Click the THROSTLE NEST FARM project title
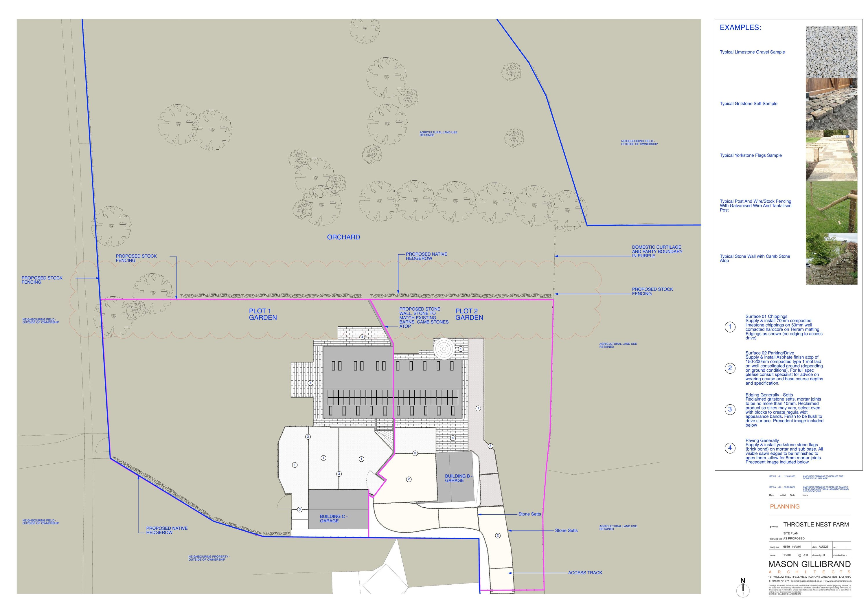The image size is (868, 613). pyautogui.click(x=816, y=524)
